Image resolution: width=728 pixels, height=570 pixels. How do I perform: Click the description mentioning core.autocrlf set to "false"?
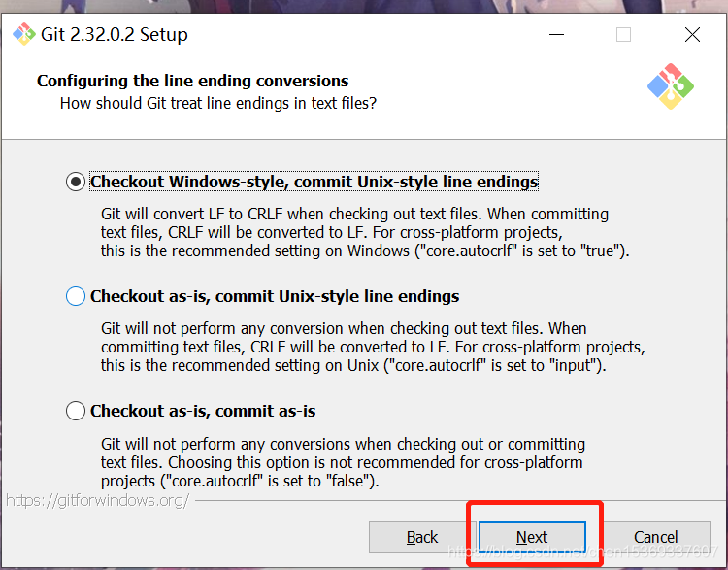pyautogui.click(x=343, y=462)
